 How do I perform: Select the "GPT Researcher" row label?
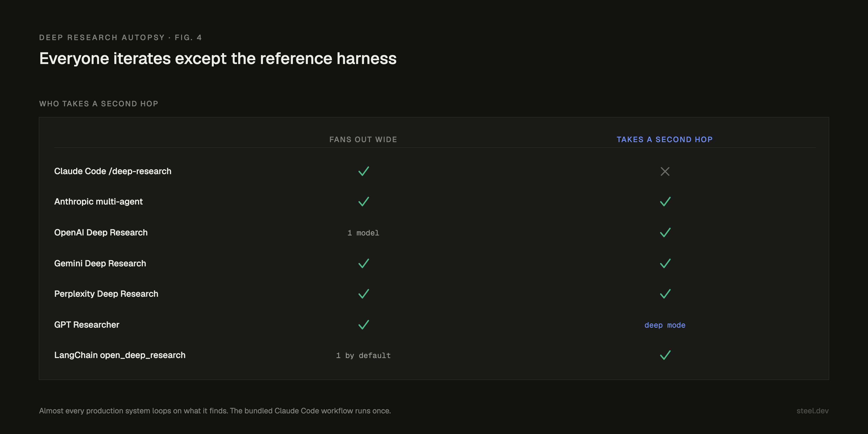[x=87, y=325]
